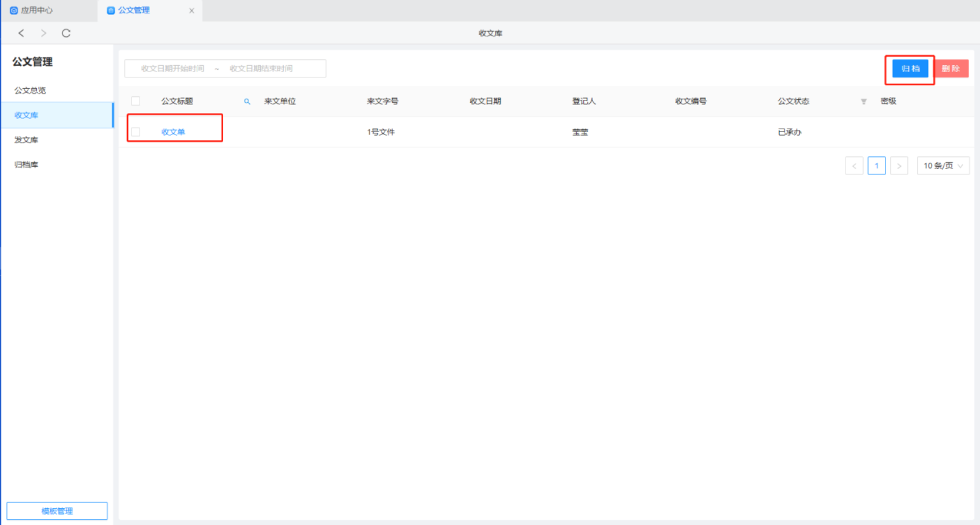Click the 收文日期开始时间 date input
This screenshot has height=525, width=980.
pyautogui.click(x=172, y=69)
